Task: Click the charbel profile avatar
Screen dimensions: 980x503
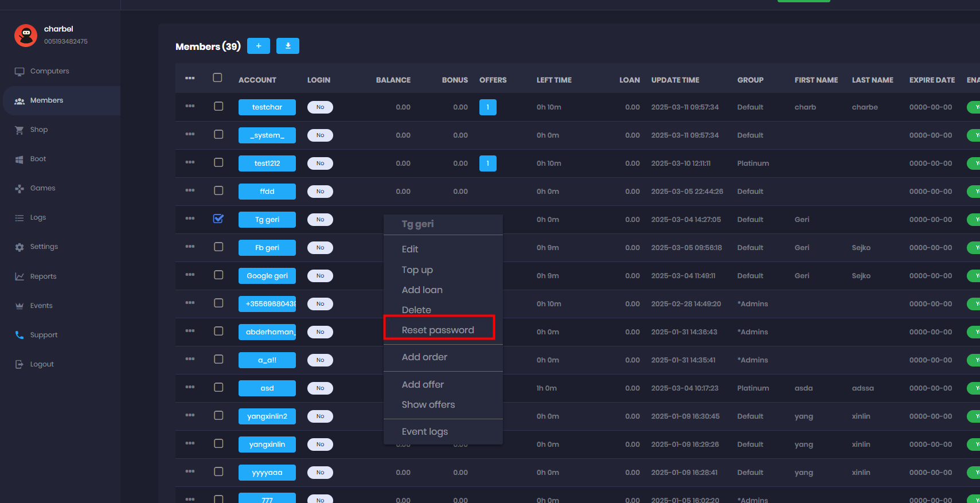Action: tap(26, 36)
